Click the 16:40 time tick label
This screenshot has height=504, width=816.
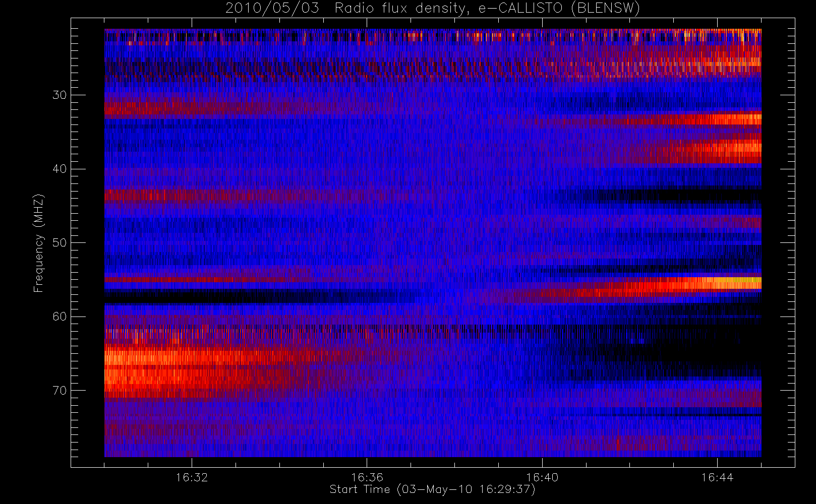click(x=542, y=477)
